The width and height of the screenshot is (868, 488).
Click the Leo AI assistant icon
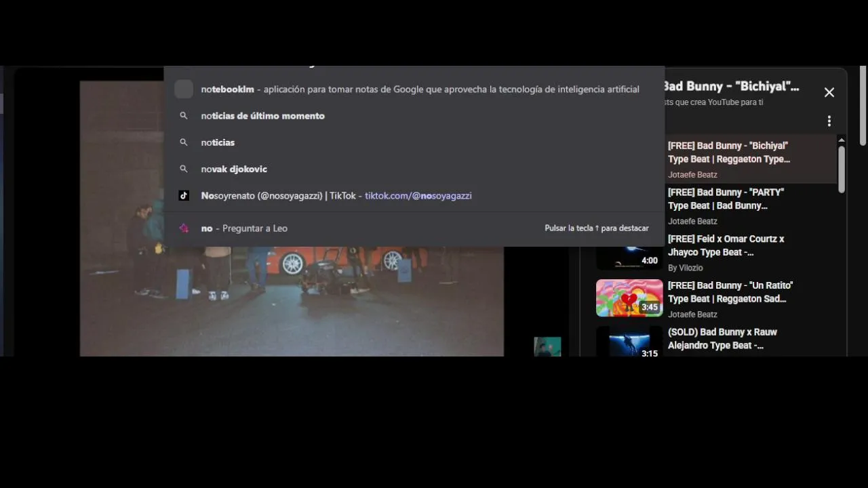[x=184, y=228]
